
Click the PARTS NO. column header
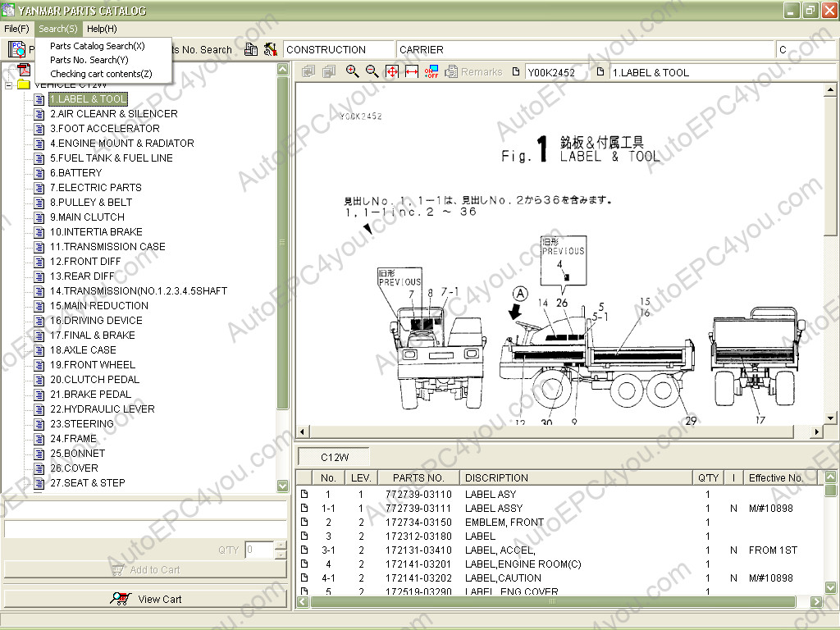pos(418,477)
